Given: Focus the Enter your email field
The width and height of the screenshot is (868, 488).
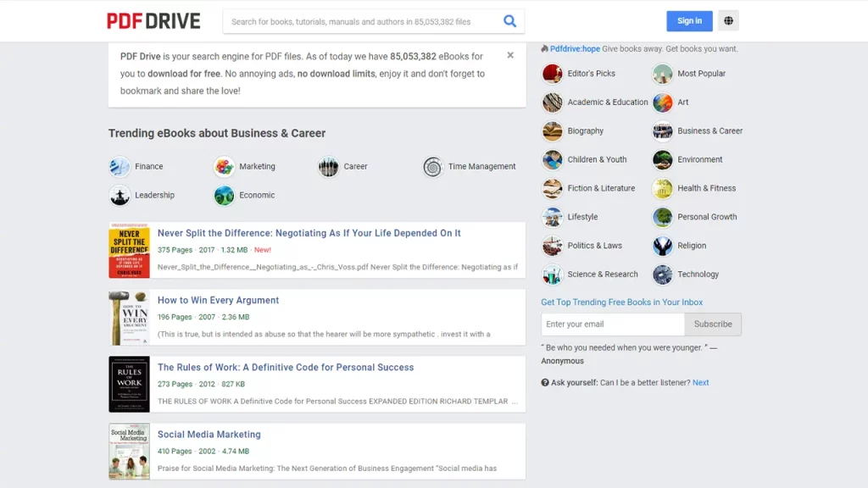Looking at the screenshot, I should tap(613, 324).
